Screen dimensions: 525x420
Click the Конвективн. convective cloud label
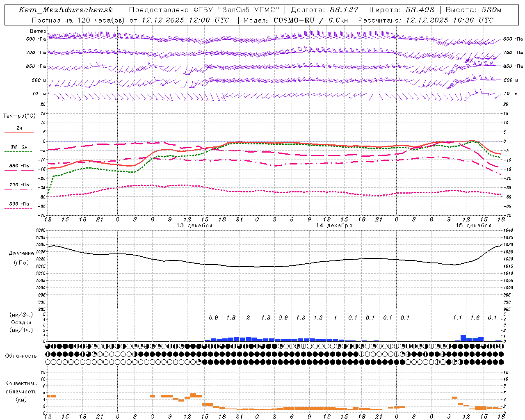click(x=21, y=383)
